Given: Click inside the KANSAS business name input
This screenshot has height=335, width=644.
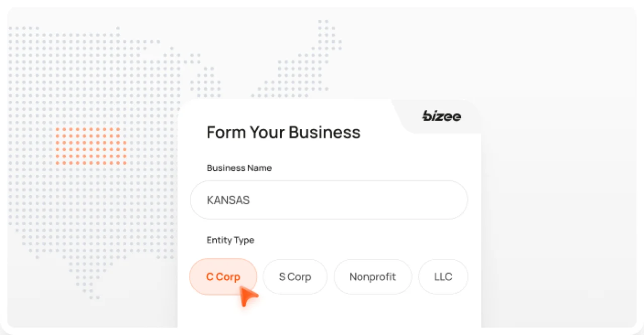Looking at the screenshot, I should [329, 200].
